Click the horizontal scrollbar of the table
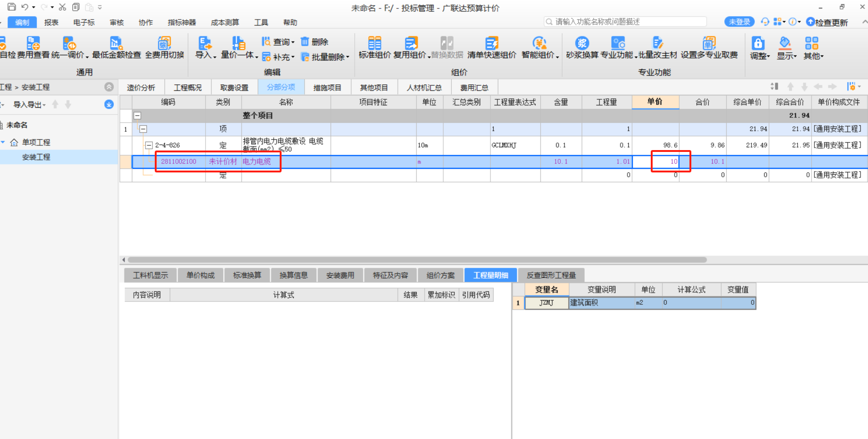 pos(417,260)
